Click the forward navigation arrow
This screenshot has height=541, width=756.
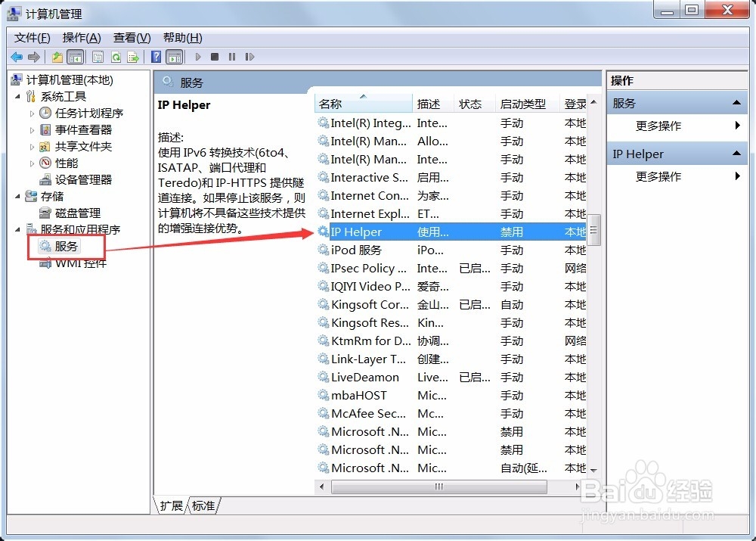click(35, 57)
